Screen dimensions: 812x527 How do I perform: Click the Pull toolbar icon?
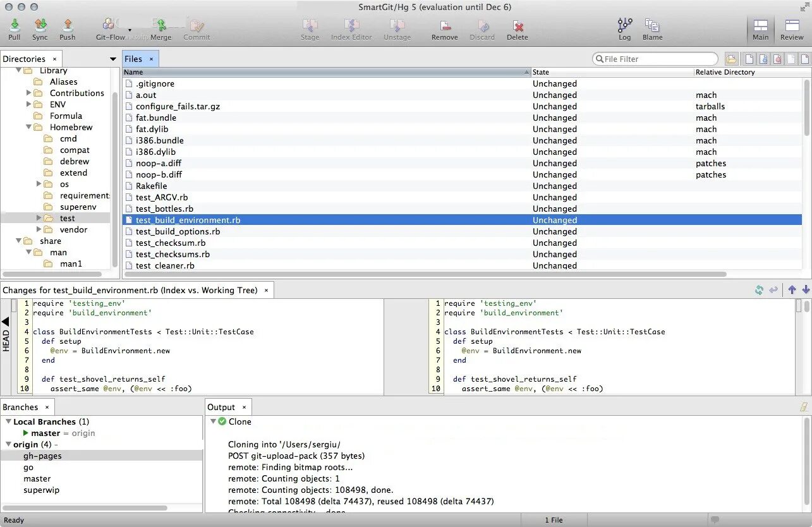15,26
